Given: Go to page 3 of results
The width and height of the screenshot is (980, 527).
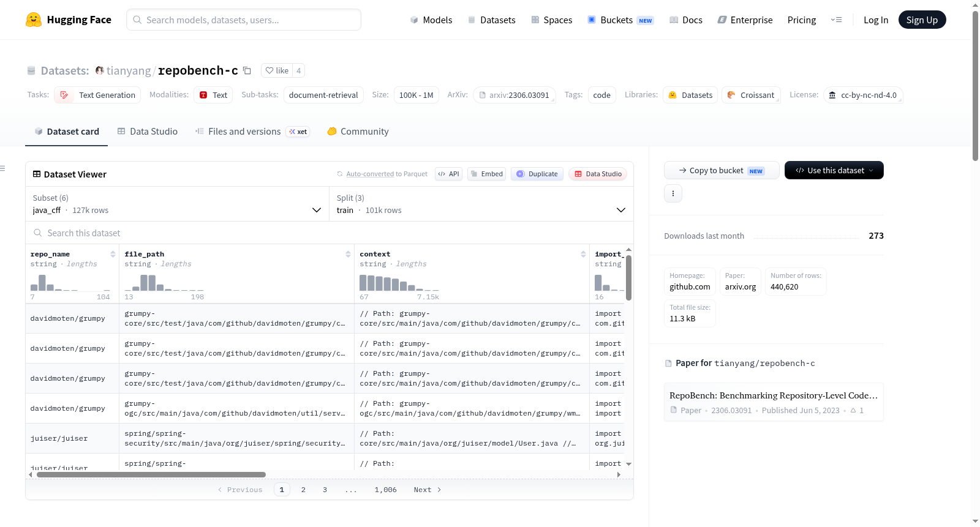Looking at the screenshot, I should (x=325, y=490).
